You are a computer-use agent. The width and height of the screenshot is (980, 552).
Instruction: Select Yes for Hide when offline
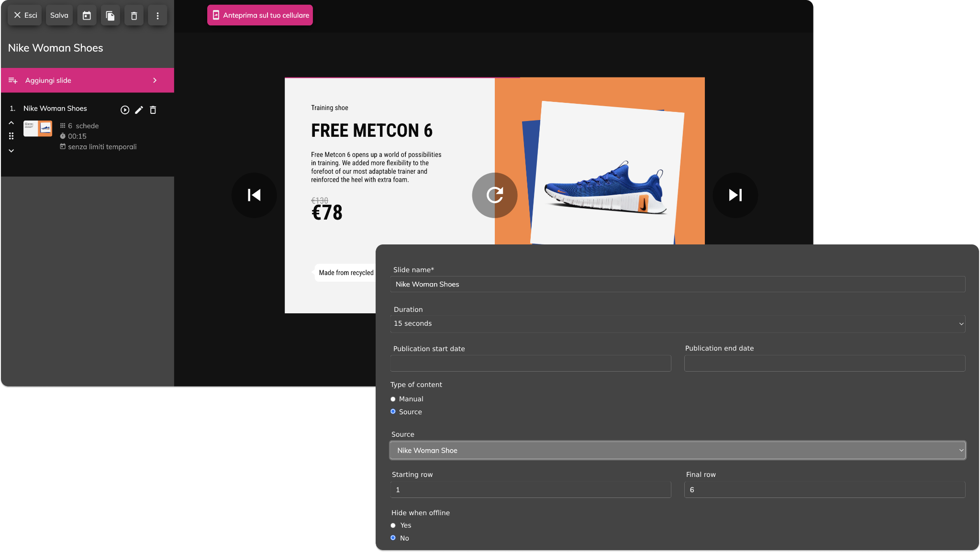pyautogui.click(x=393, y=525)
